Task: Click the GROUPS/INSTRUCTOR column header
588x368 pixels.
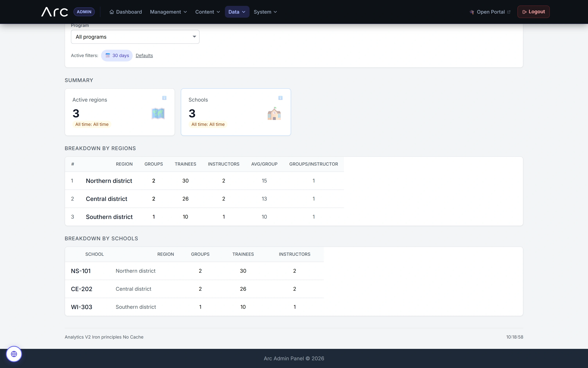Action: point(313,164)
